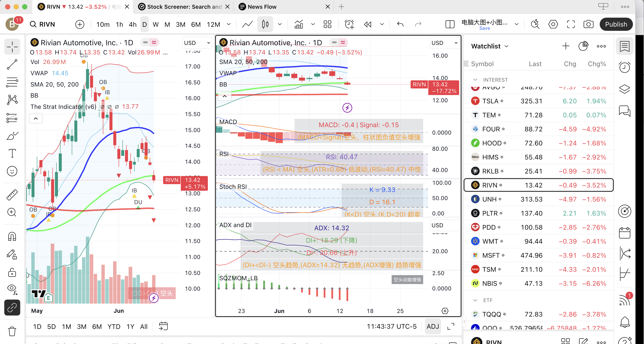Click the Publish button
The height and width of the screenshot is (344, 644).
tap(616, 24)
